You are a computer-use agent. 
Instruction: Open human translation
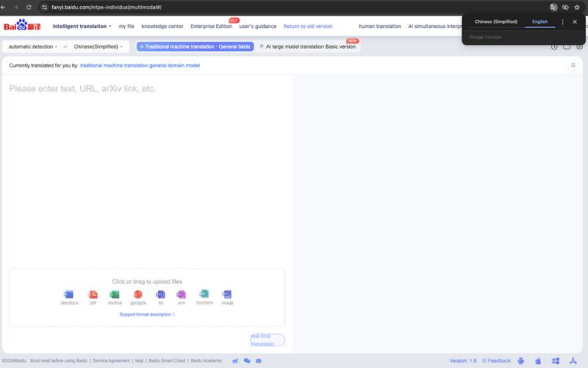380,26
